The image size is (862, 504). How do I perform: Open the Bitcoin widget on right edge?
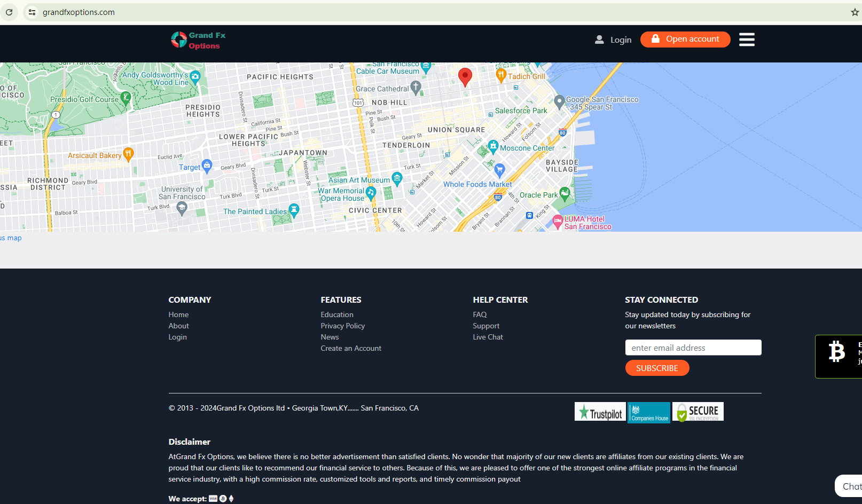pos(838,356)
